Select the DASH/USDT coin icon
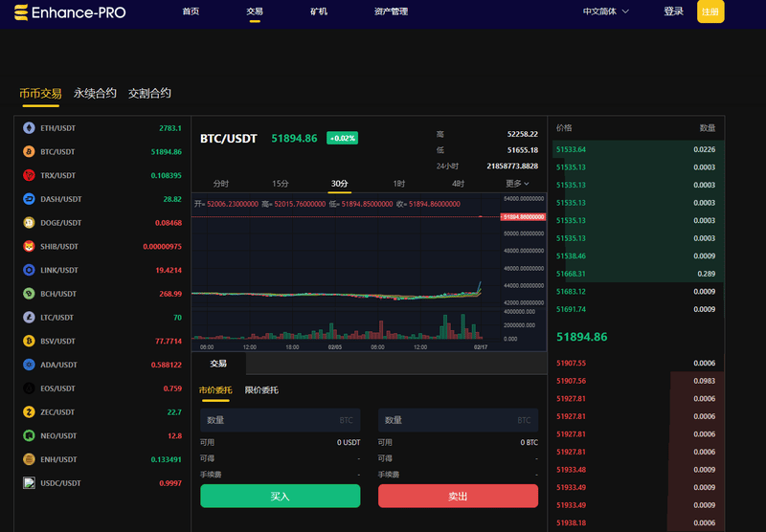 [x=29, y=199]
